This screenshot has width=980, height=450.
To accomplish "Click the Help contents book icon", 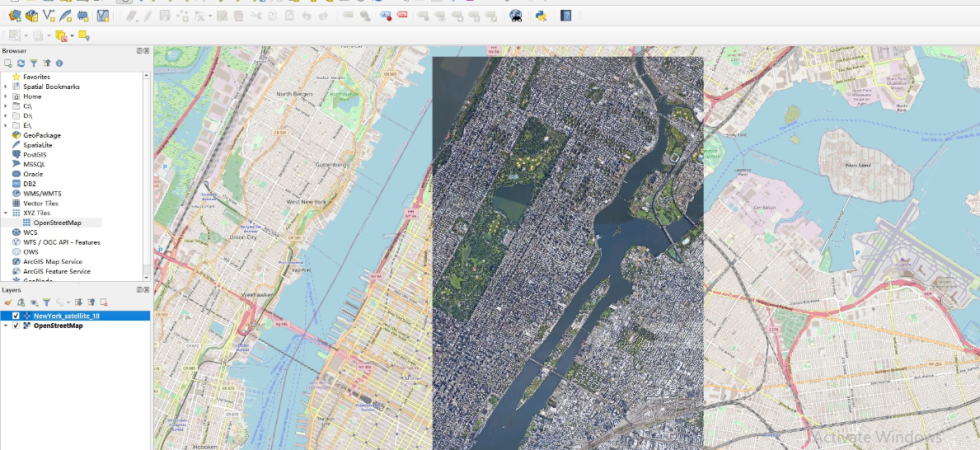I will (566, 16).
